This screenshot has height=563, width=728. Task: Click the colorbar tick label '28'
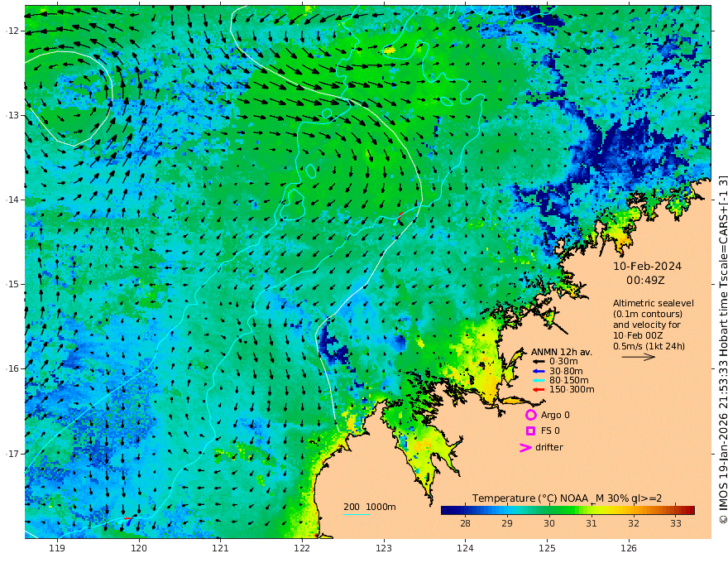coord(465,523)
